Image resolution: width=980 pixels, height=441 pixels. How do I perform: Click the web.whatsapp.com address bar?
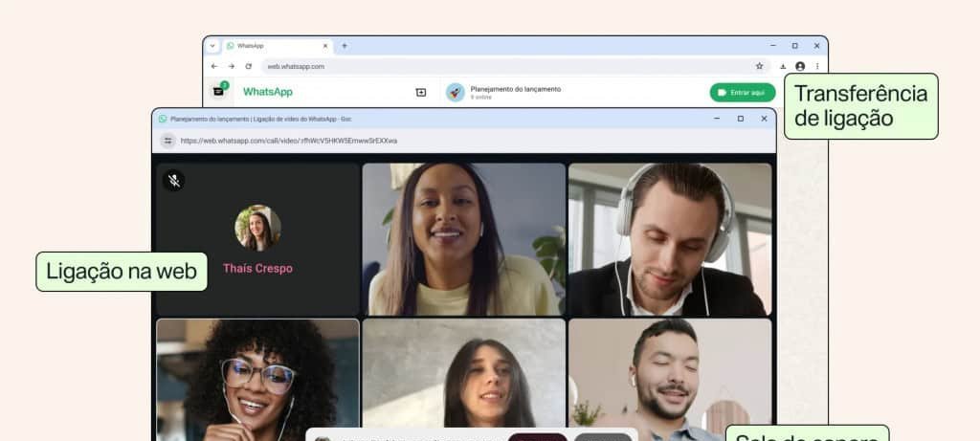(514, 66)
